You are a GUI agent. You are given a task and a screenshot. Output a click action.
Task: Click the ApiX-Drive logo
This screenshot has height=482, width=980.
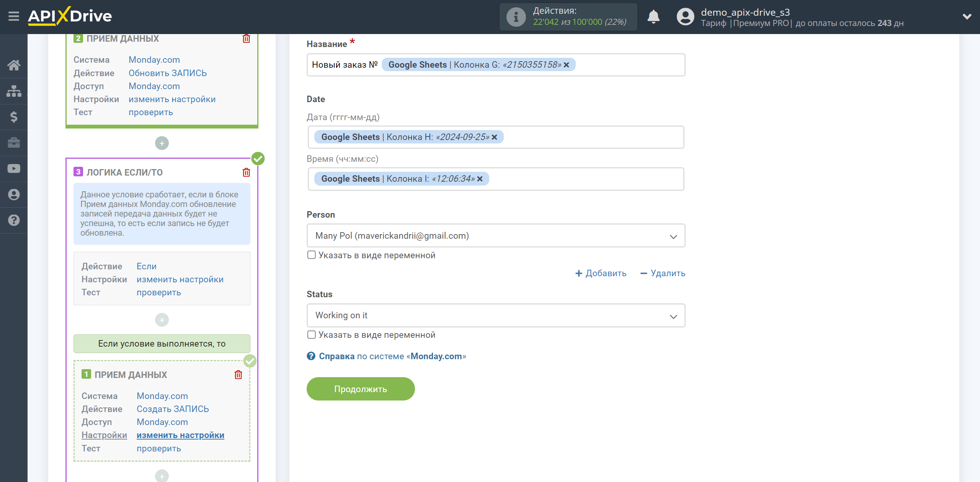pyautogui.click(x=70, y=16)
